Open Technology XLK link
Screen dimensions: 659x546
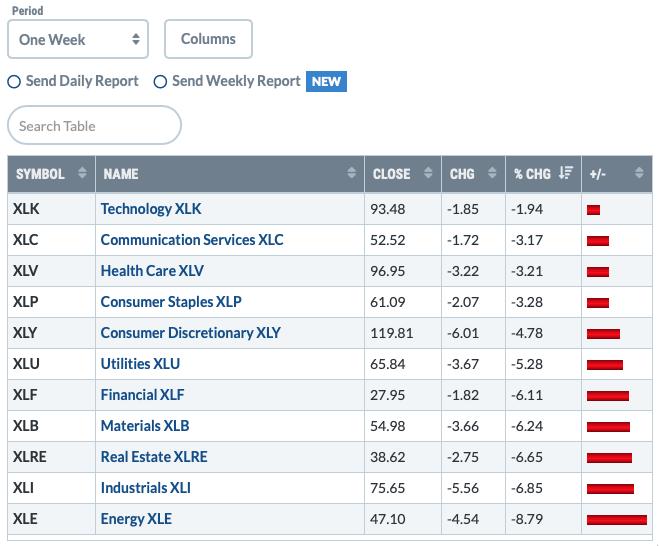coord(151,209)
